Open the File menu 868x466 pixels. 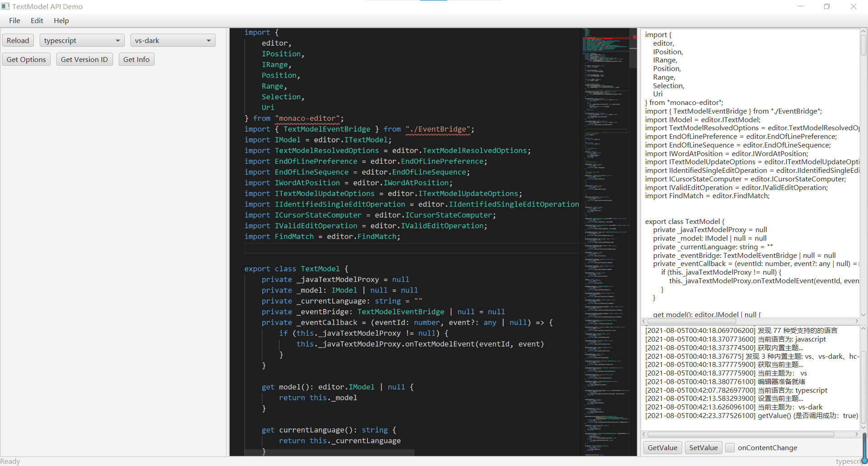click(14, 21)
